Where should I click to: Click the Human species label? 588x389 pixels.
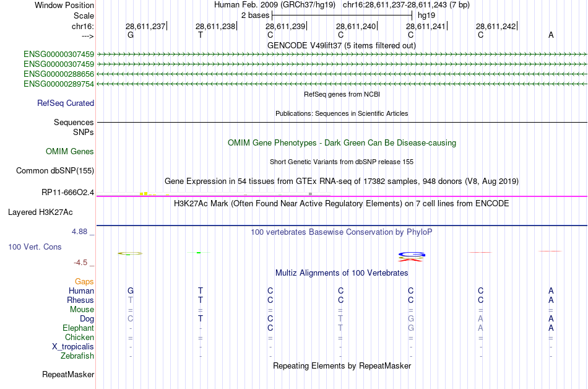81,291
